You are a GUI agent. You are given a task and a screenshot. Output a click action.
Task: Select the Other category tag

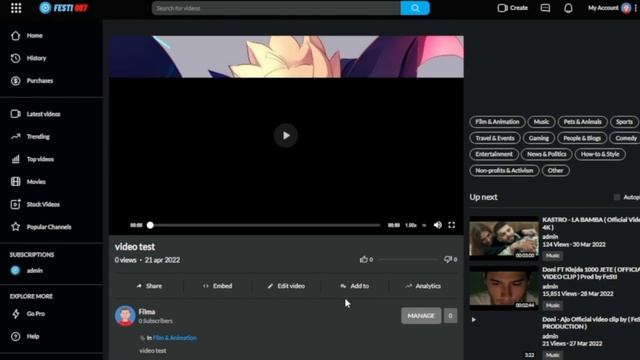[556, 171]
